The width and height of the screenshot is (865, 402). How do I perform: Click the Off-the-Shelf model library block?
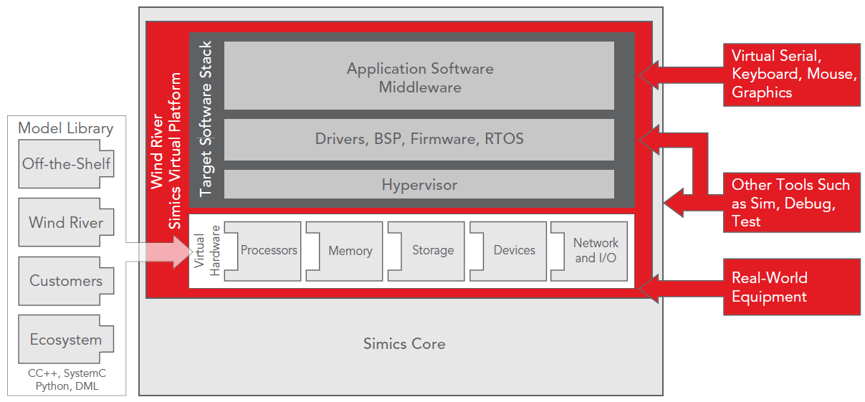tap(65, 163)
